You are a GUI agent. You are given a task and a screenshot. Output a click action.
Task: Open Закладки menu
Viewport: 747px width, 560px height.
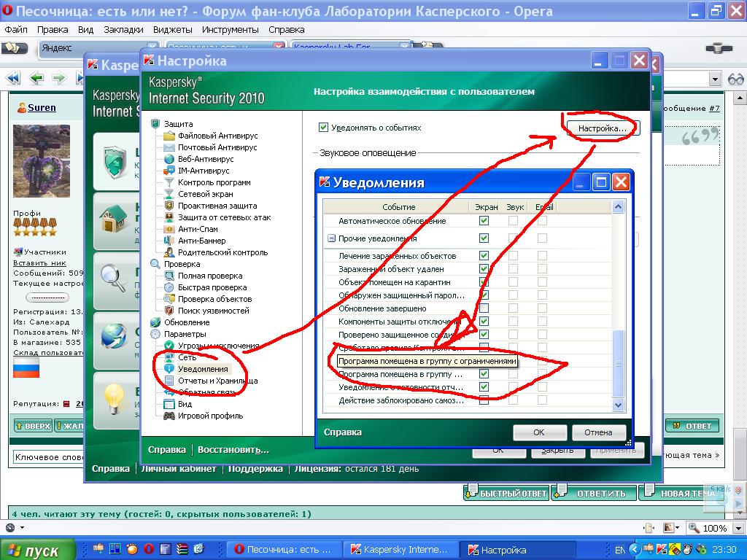[123, 29]
